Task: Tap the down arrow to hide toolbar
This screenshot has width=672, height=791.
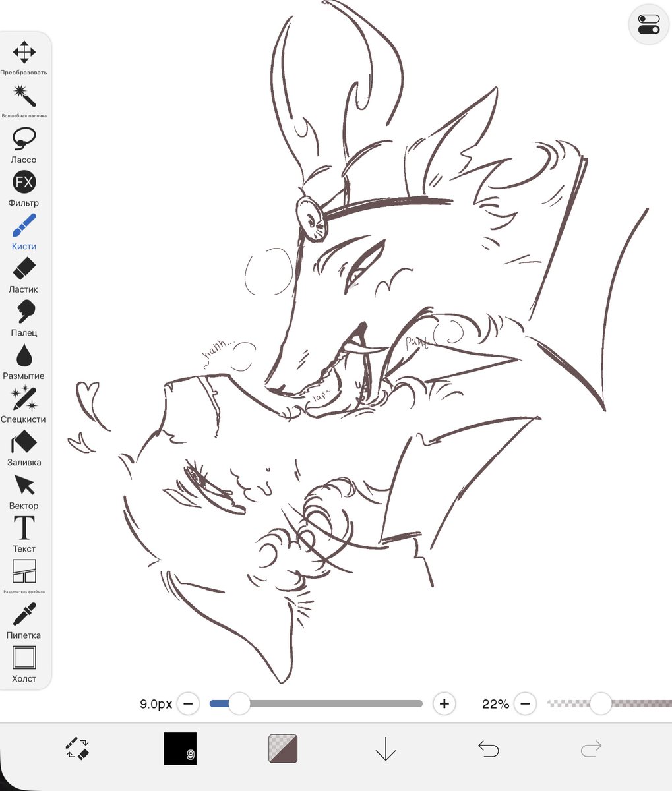Action: click(x=385, y=749)
